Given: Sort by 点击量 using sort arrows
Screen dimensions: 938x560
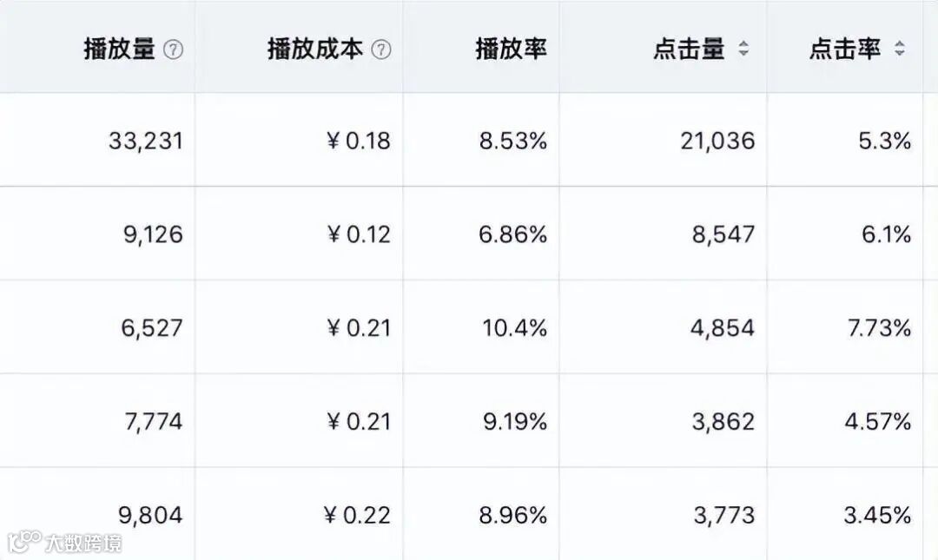Looking at the screenshot, I should click(x=743, y=49).
